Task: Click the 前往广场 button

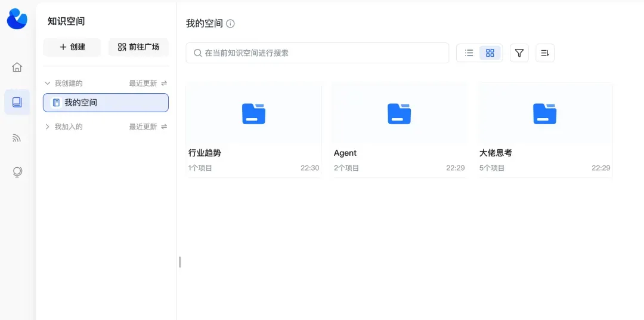Action: click(138, 47)
